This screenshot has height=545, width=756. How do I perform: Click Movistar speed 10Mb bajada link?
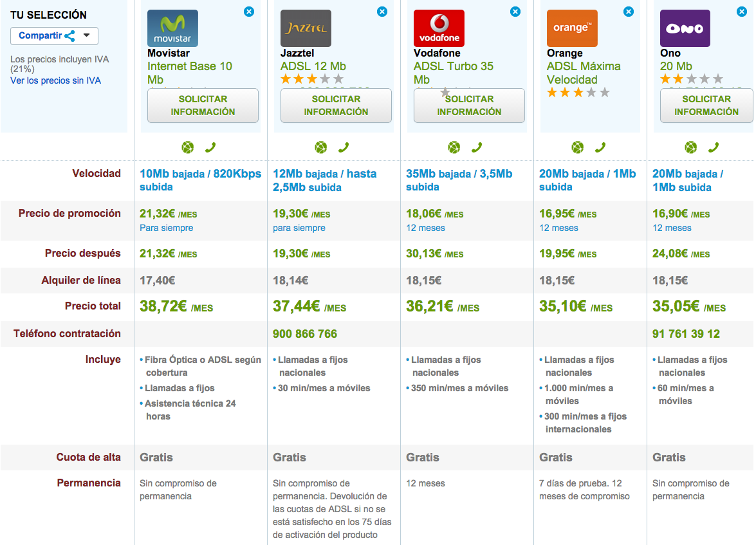pyautogui.click(x=201, y=180)
